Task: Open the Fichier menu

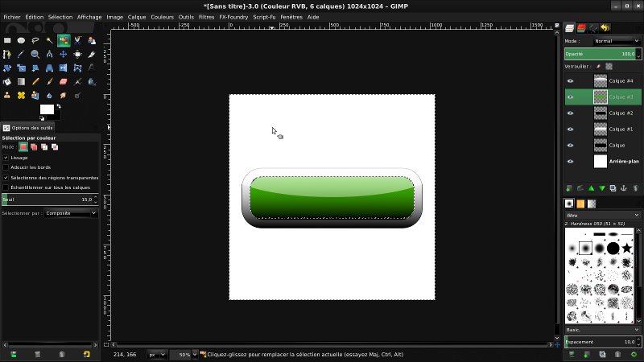Action: [12, 17]
